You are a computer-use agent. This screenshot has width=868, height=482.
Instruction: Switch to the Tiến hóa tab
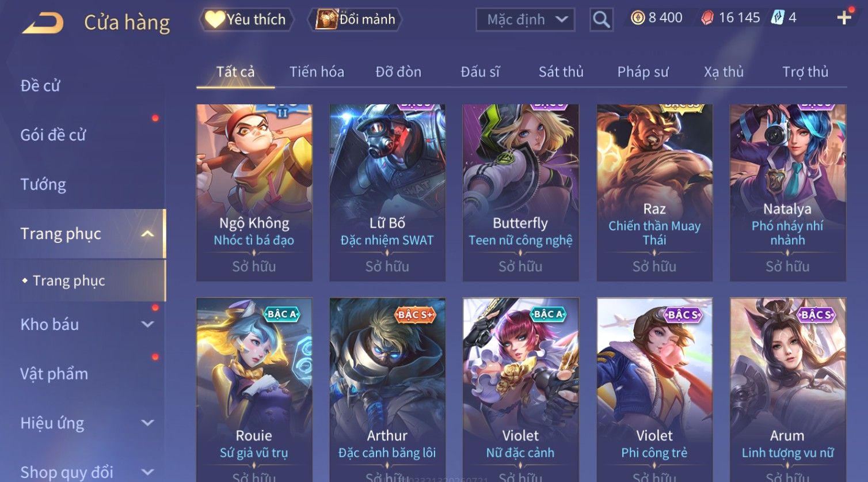pos(317,72)
